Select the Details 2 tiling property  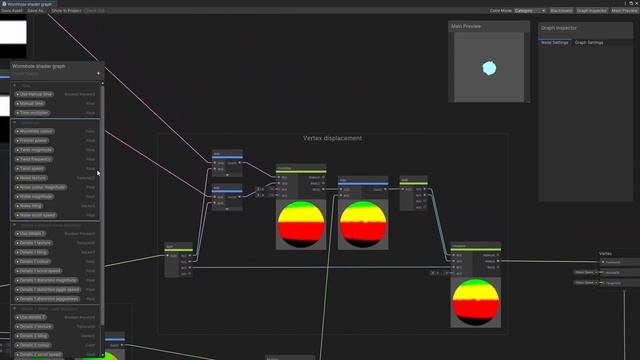32,336
